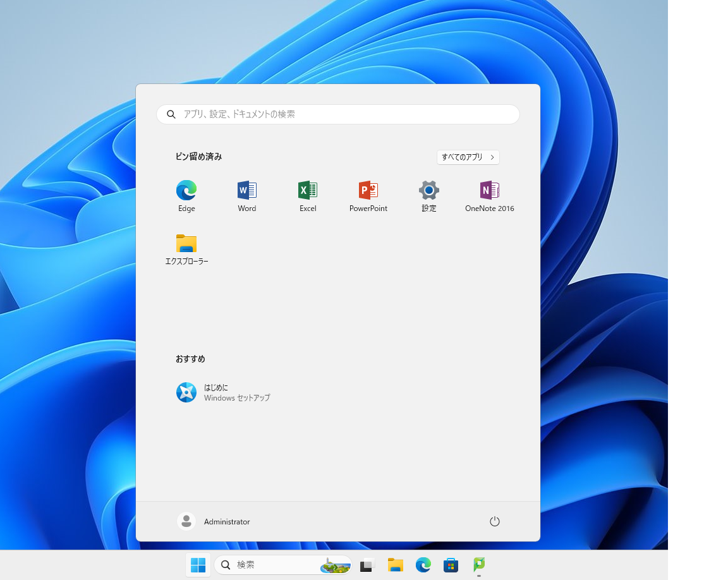The width and height of the screenshot is (728, 580).
Task: Open Excel pinned app
Action: pyautogui.click(x=308, y=196)
